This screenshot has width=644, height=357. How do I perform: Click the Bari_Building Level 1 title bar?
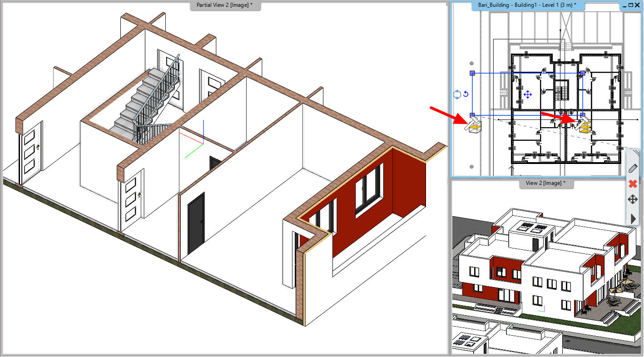527,5
